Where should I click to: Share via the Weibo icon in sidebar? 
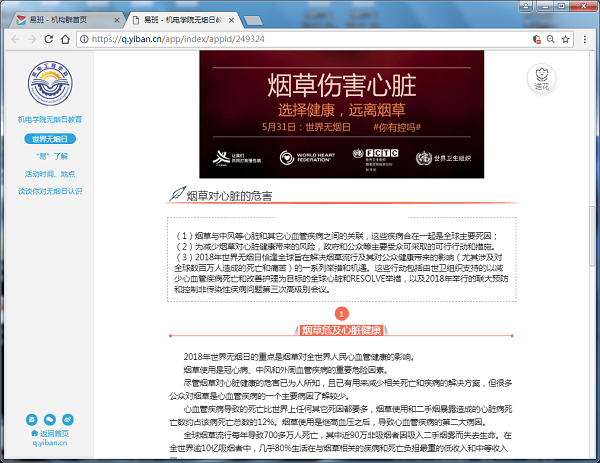[68, 418]
